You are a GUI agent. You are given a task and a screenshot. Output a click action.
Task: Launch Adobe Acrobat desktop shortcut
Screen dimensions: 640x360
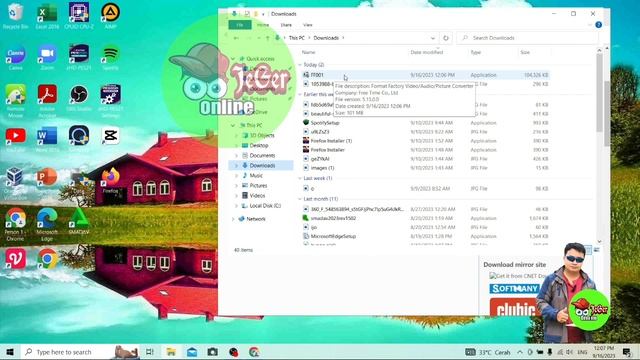(x=47, y=100)
